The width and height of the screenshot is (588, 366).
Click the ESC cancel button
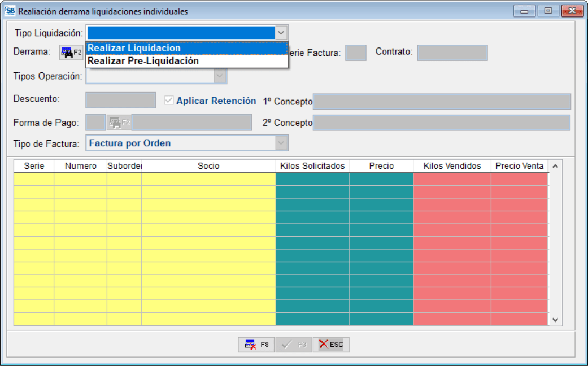[331, 345]
